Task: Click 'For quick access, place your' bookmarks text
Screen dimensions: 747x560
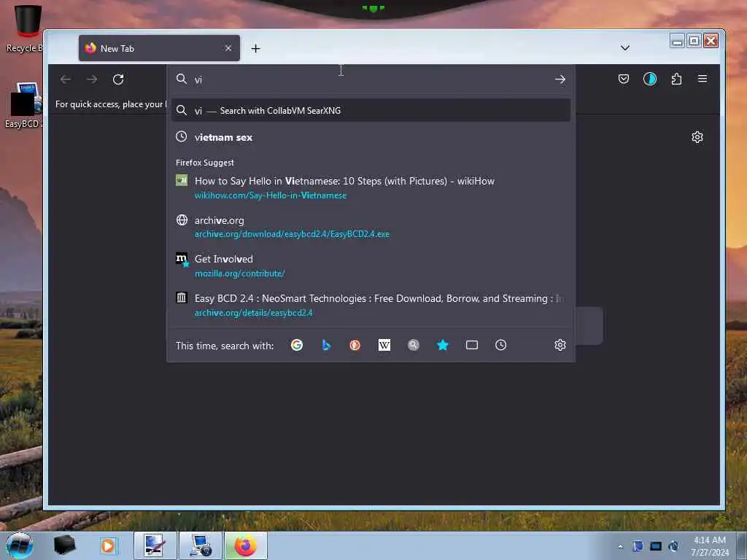Action: coord(109,104)
